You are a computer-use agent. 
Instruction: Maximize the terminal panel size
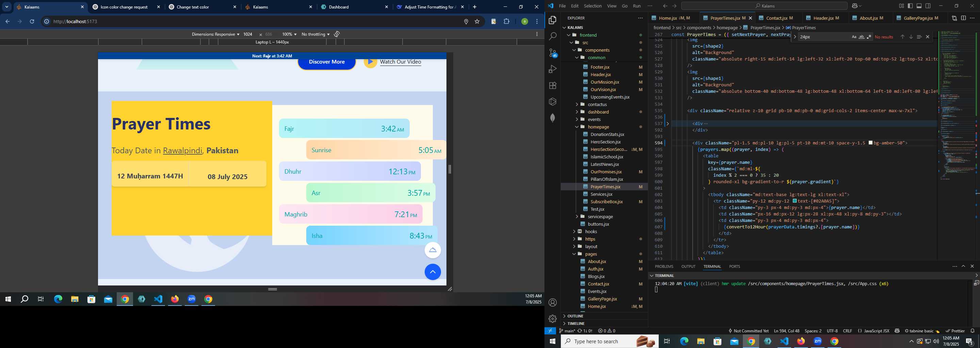(963, 266)
